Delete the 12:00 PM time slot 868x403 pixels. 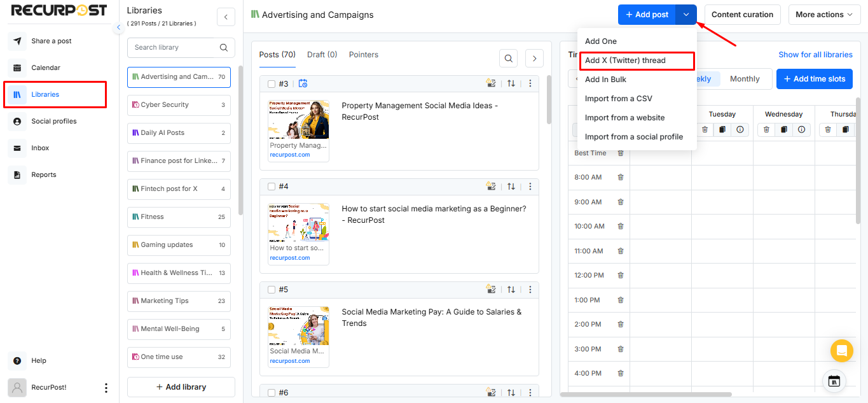pos(621,276)
